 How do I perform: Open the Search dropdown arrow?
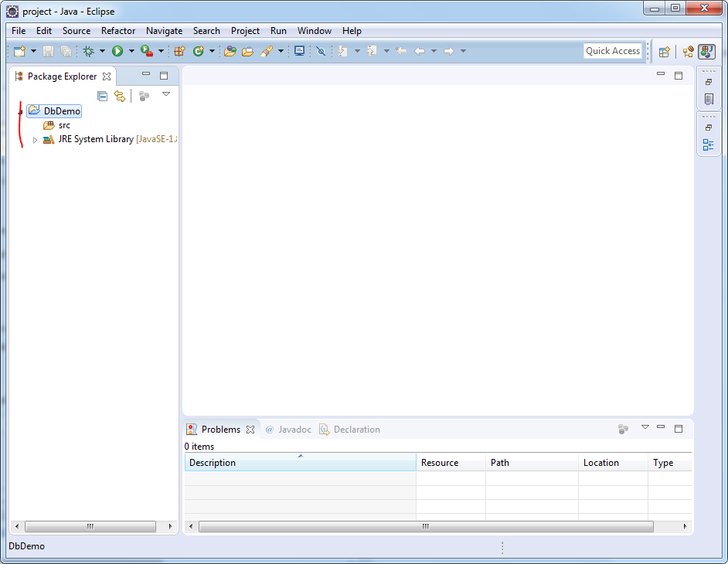coord(281,51)
